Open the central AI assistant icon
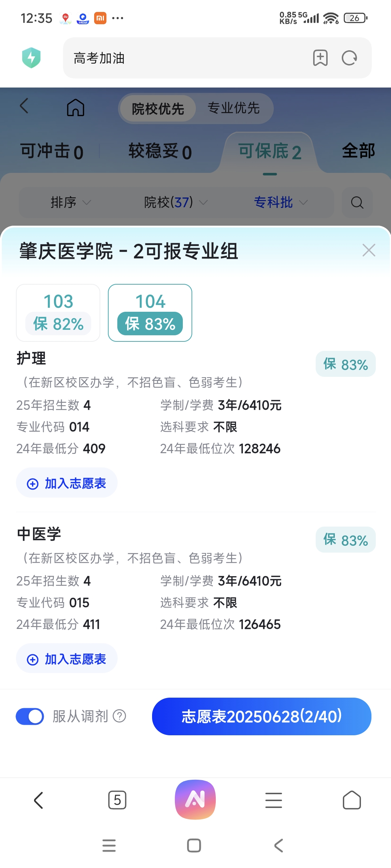This screenshot has height=868, width=391. point(195,799)
